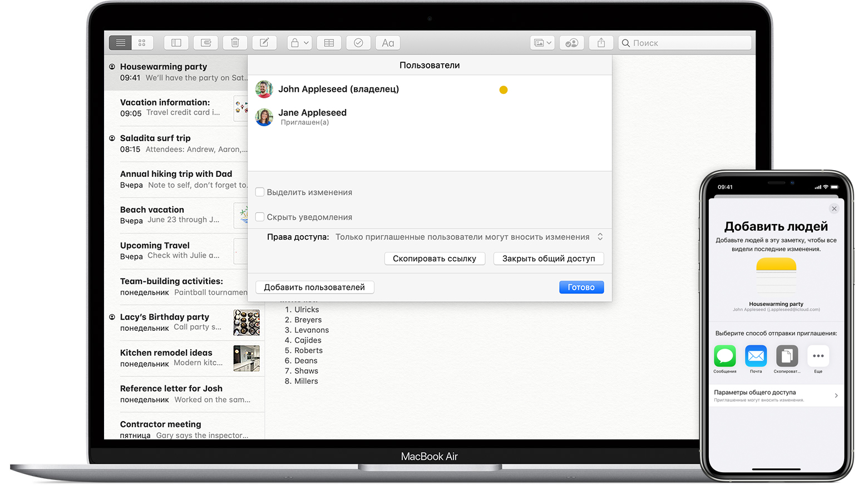Screen dimensions: 868x486
Task: Open the Saladita surf trip note
Action: click(x=176, y=143)
